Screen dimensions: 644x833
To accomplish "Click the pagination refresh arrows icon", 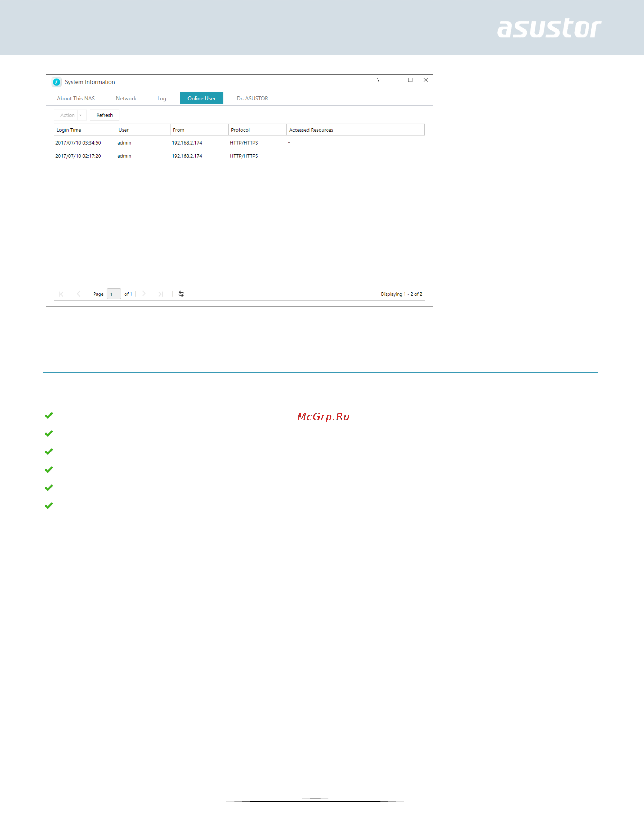I will click(181, 294).
